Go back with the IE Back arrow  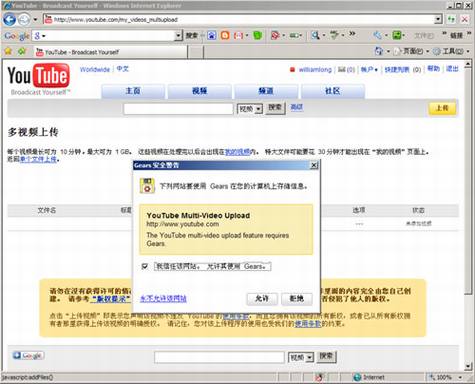[x=9, y=20]
